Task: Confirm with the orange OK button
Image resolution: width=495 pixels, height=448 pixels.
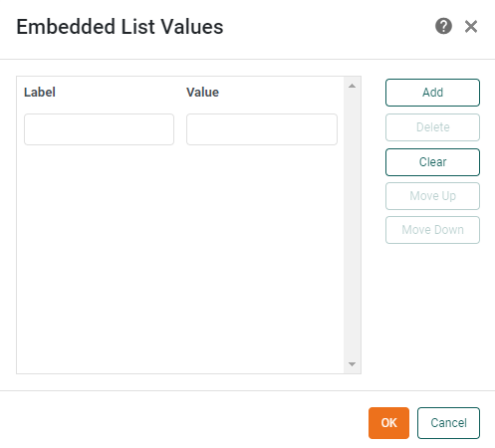Action: point(388,423)
